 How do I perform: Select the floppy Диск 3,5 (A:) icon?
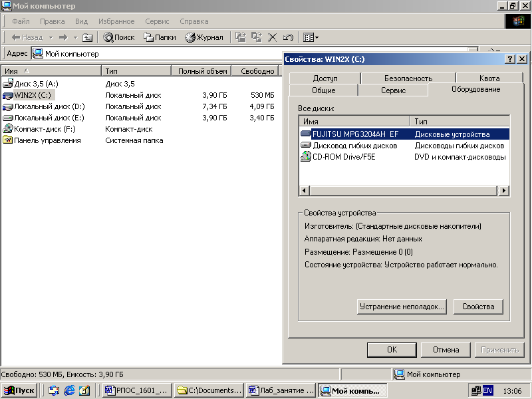8,84
